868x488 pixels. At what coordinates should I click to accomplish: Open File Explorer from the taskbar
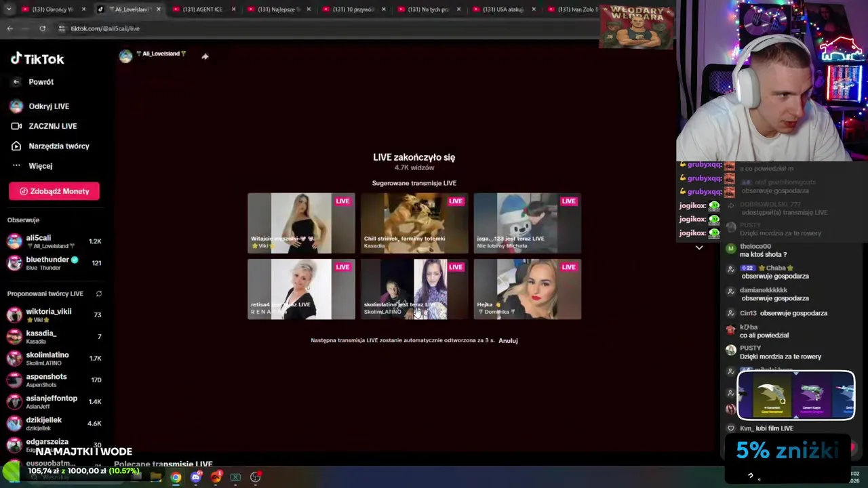156,477
